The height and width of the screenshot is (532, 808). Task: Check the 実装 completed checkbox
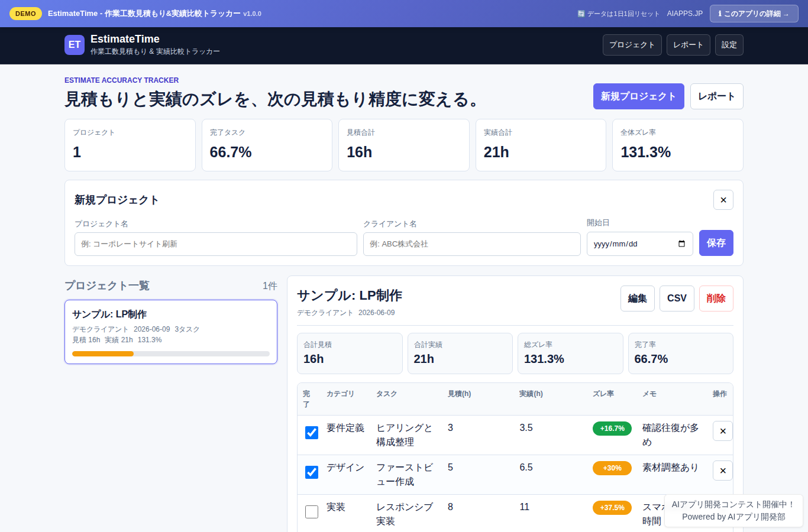pos(312,512)
